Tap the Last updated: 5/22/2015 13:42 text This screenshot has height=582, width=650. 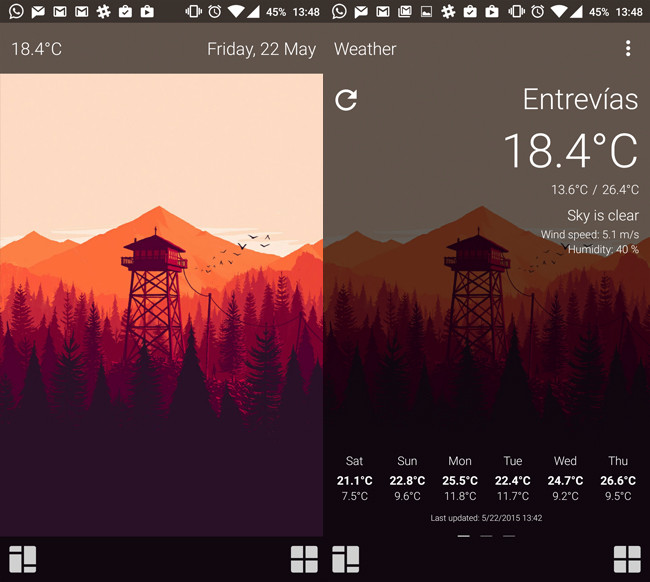[486, 518]
